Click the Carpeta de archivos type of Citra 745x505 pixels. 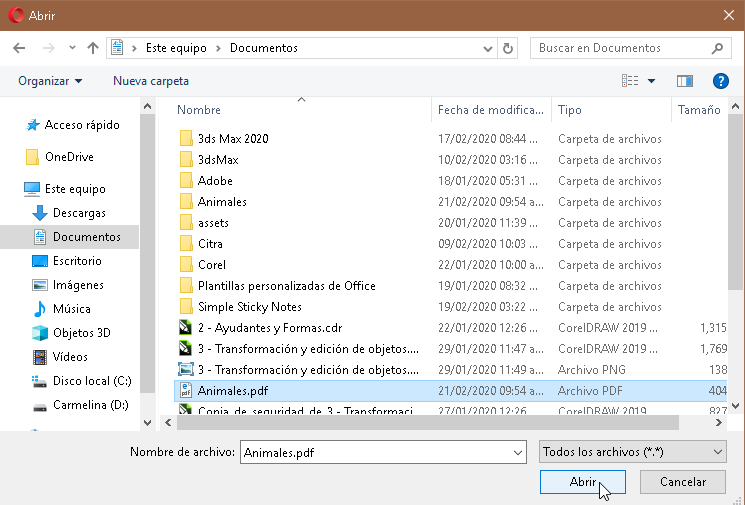pyautogui.click(x=610, y=244)
